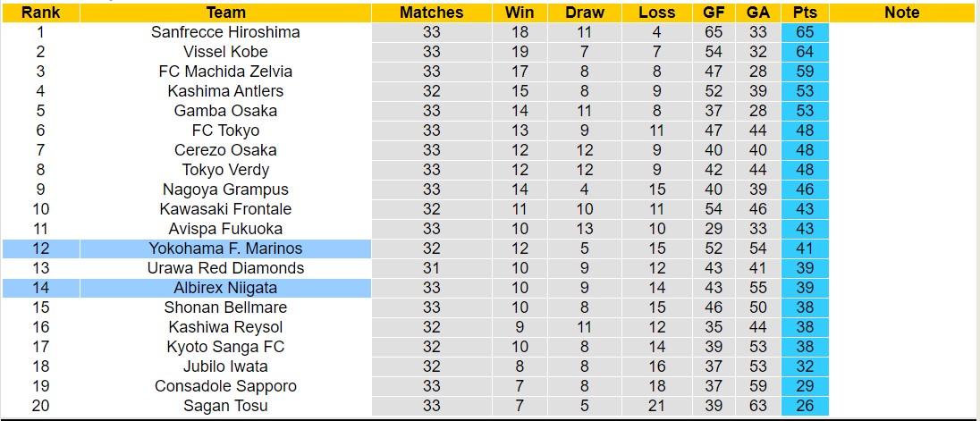The height and width of the screenshot is (421, 980).
Task: Open Sagan Tosu team link
Action: pyautogui.click(x=225, y=406)
